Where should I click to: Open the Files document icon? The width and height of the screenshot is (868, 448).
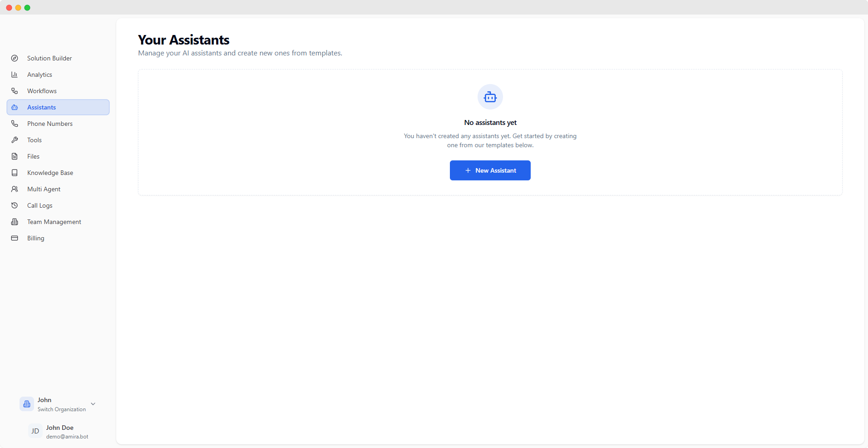coord(15,156)
